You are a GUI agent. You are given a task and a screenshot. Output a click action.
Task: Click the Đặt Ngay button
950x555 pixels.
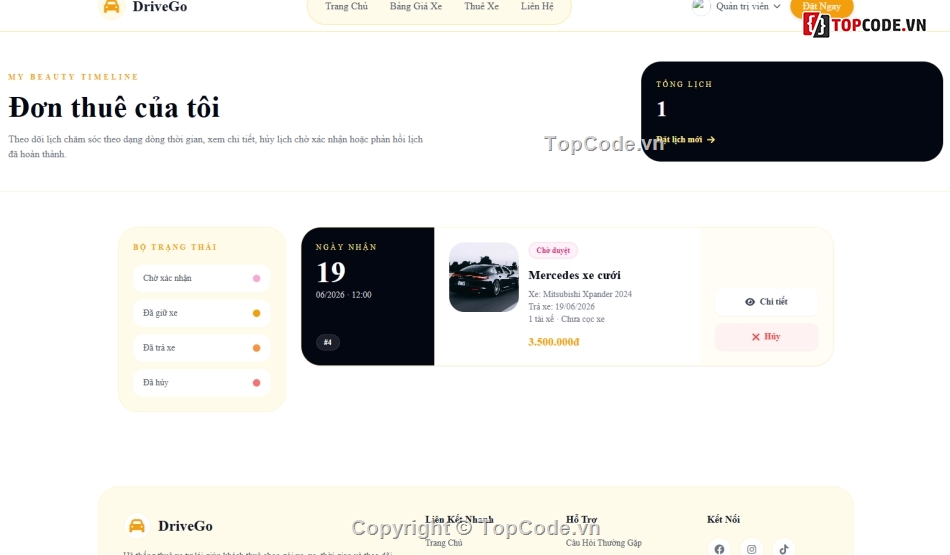(822, 7)
